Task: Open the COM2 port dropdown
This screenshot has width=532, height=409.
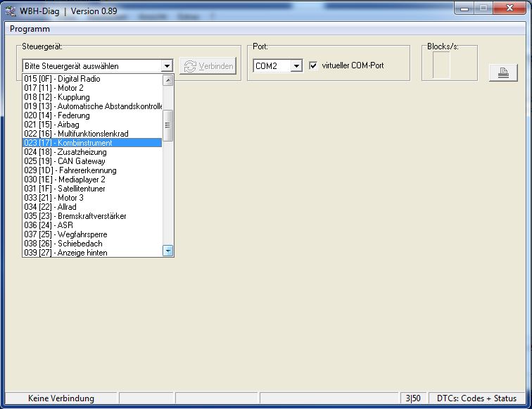Action: [296, 66]
